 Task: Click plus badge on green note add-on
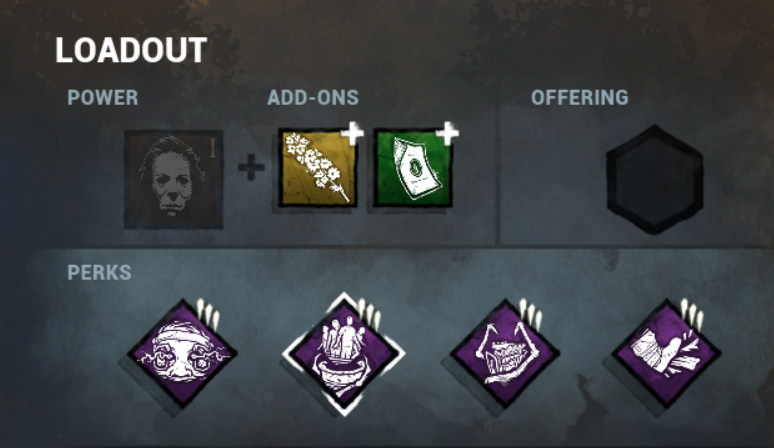click(x=447, y=133)
